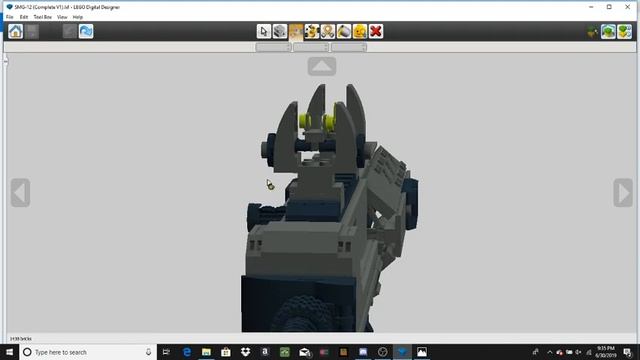
Task: Open Dropbox from the taskbar
Action: [245, 352]
